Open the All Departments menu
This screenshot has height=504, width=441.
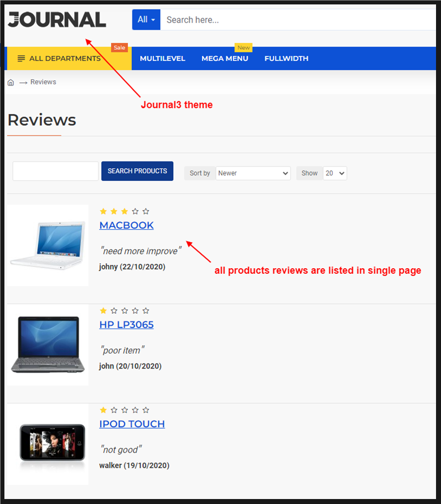pos(65,59)
